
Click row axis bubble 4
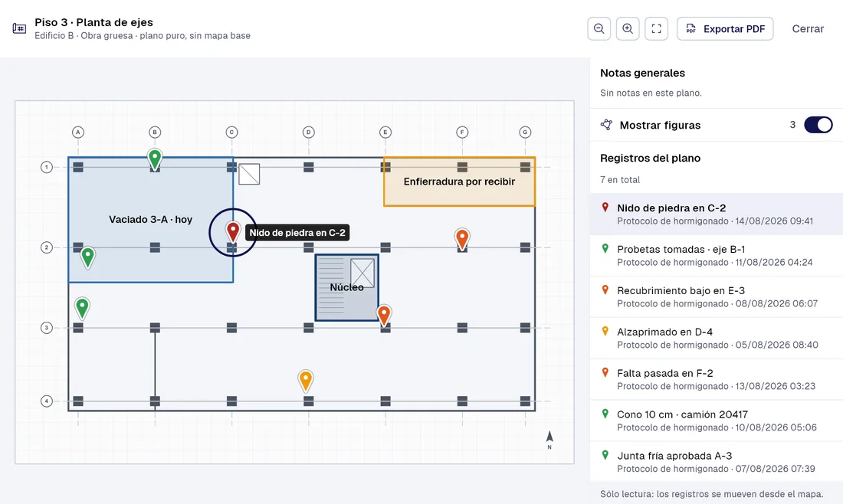tap(47, 401)
